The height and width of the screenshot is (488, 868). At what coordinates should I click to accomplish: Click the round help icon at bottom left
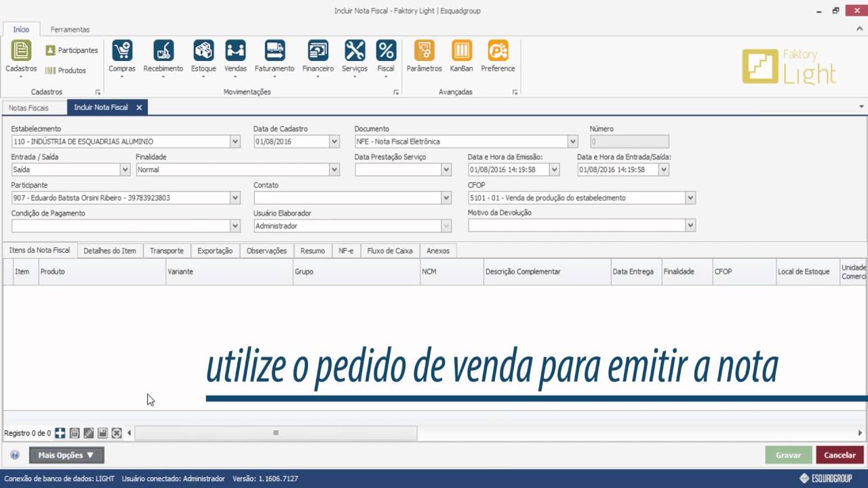15,455
